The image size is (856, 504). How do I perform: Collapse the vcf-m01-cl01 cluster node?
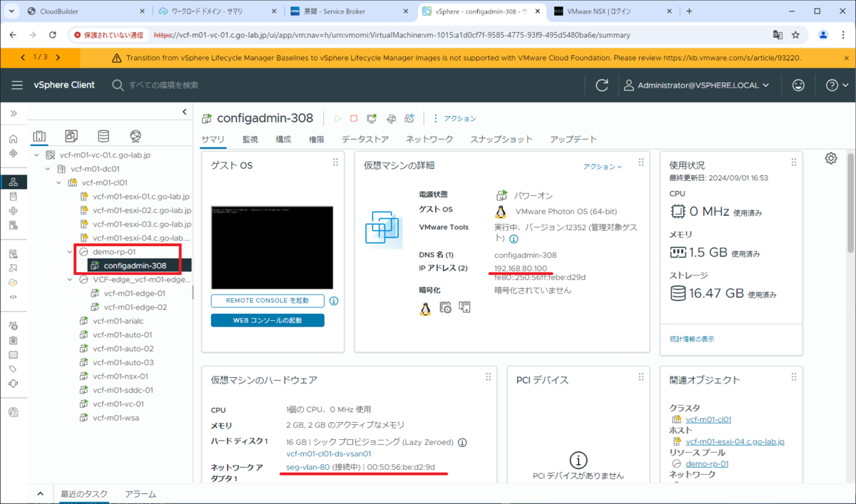tap(60, 182)
